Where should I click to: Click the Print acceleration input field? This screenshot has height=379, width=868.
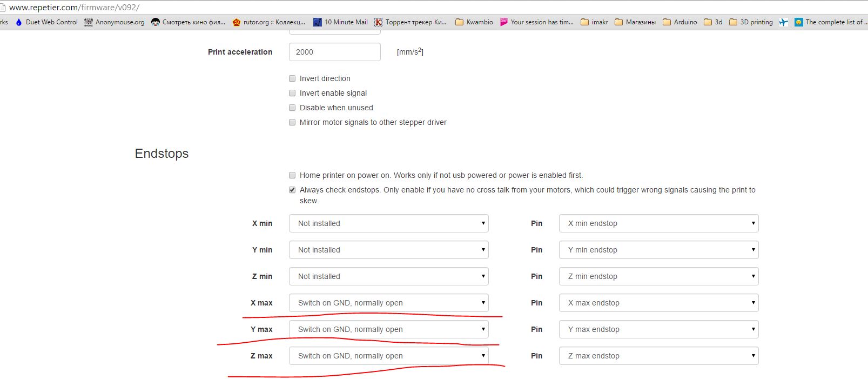[x=334, y=52]
